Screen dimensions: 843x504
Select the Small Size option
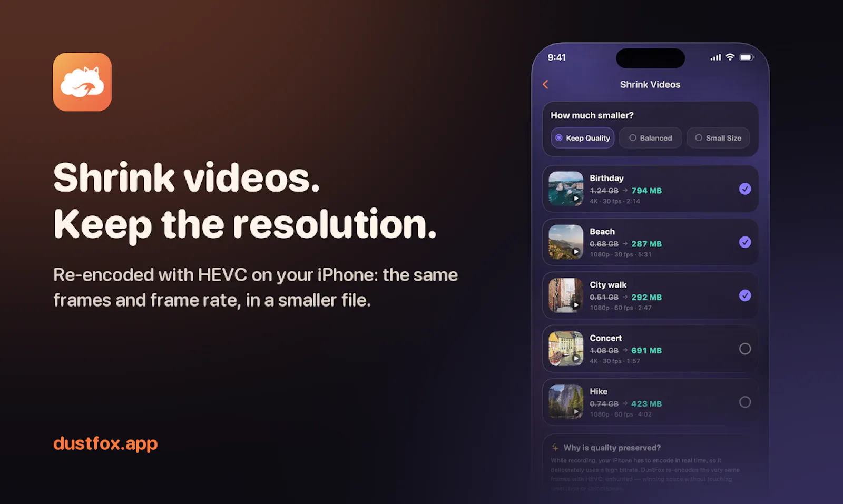tap(718, 138)
